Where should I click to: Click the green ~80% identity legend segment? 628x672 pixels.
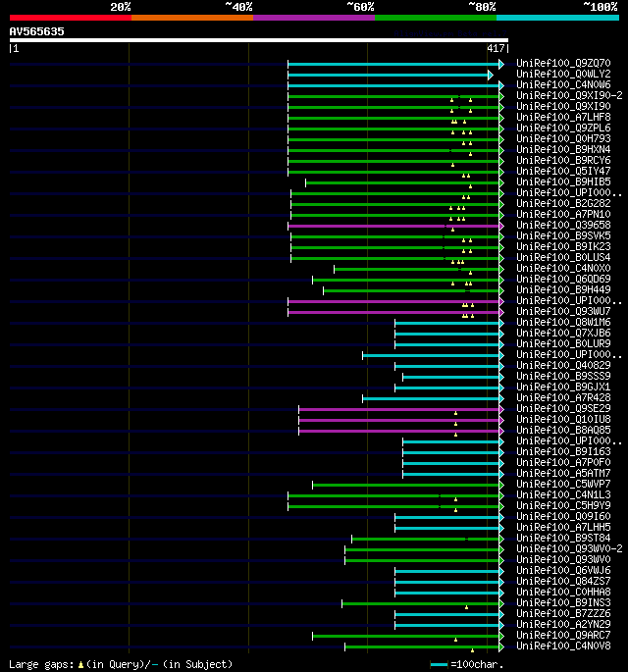[436, 18]
